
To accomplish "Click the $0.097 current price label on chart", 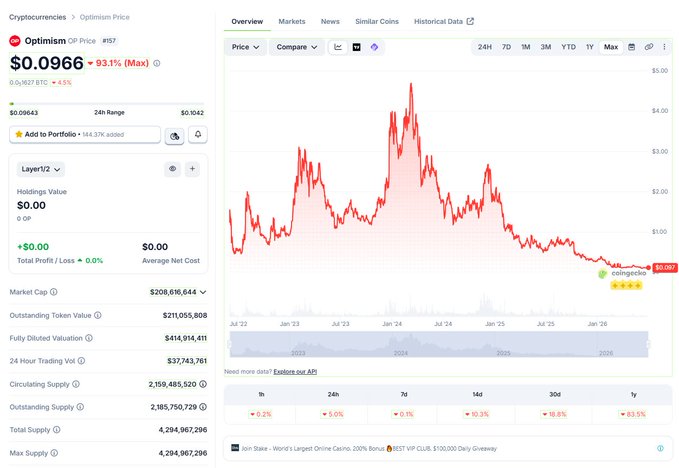I will [665, 268].
